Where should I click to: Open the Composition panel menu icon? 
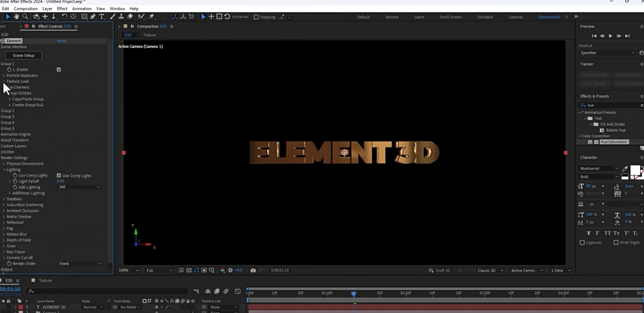click(172, 26)
